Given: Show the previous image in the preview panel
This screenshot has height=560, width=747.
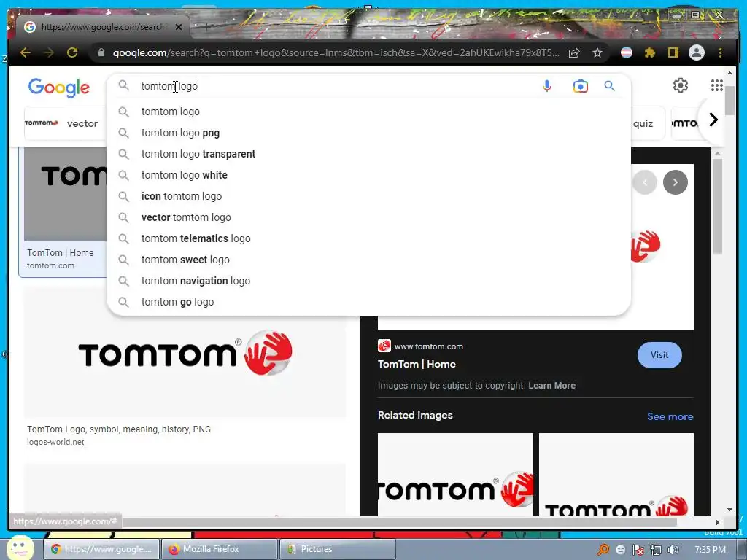Looking at the screenshot, I should point(645,182).
